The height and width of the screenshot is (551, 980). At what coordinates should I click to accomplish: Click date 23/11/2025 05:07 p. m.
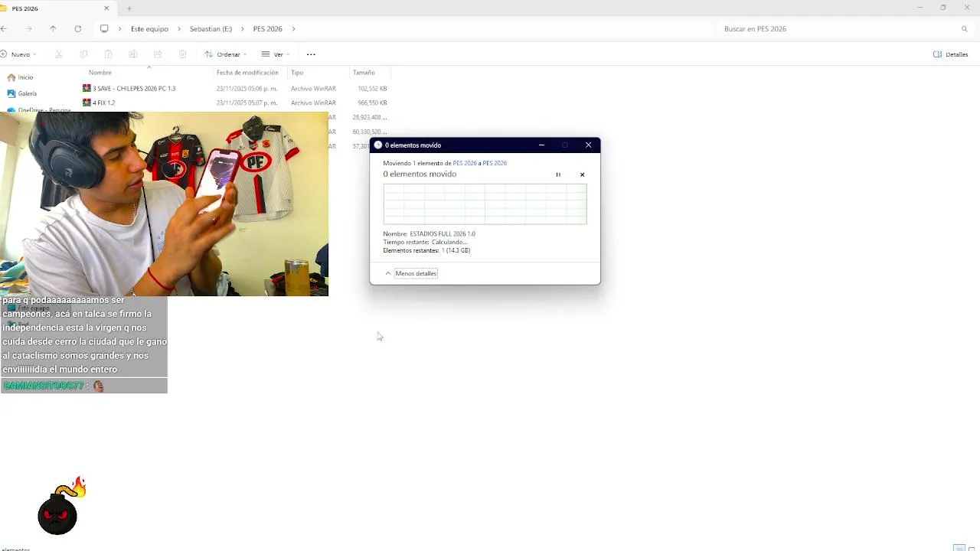point(247,103)
